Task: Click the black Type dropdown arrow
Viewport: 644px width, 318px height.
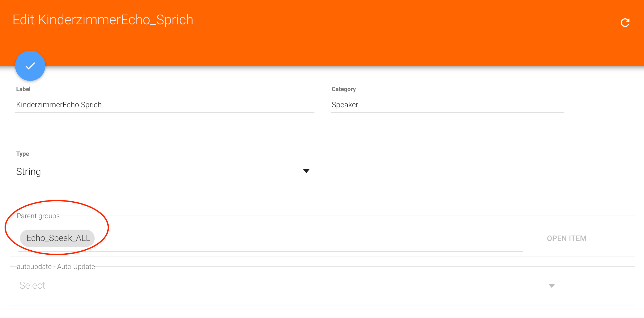Action: 306,171
